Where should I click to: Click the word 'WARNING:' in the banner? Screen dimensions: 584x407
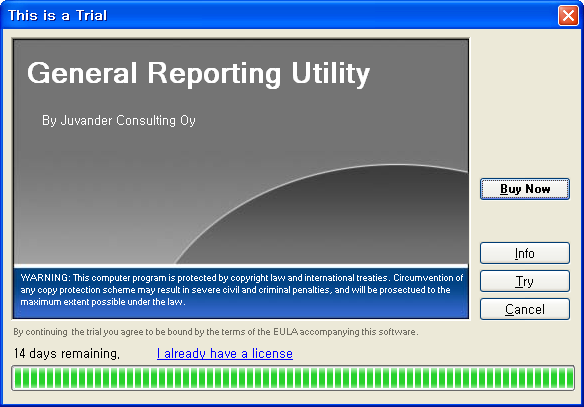[x=45, y=278]
